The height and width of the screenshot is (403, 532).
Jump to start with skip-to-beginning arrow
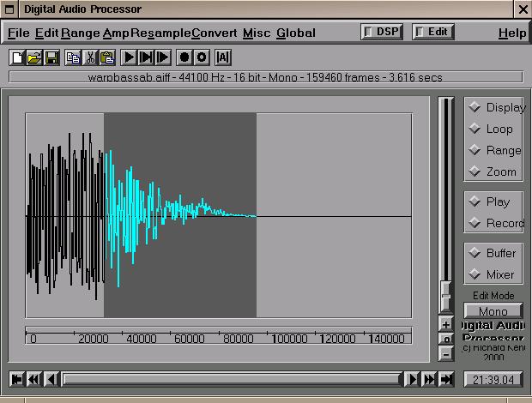[x=17, y=379]
